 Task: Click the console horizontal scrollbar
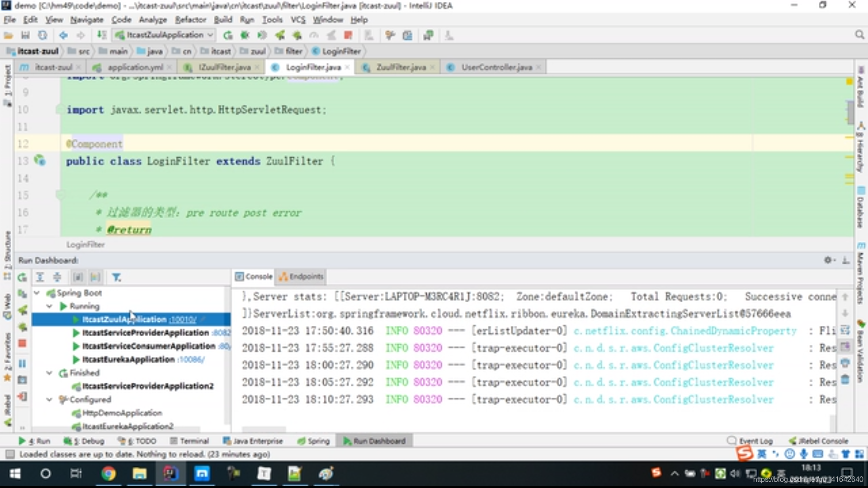click(264, 429)
